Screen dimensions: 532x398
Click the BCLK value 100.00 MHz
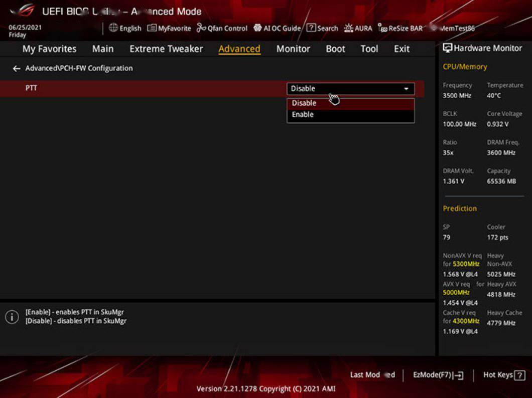pyautogui.click(x=459, y=124)
